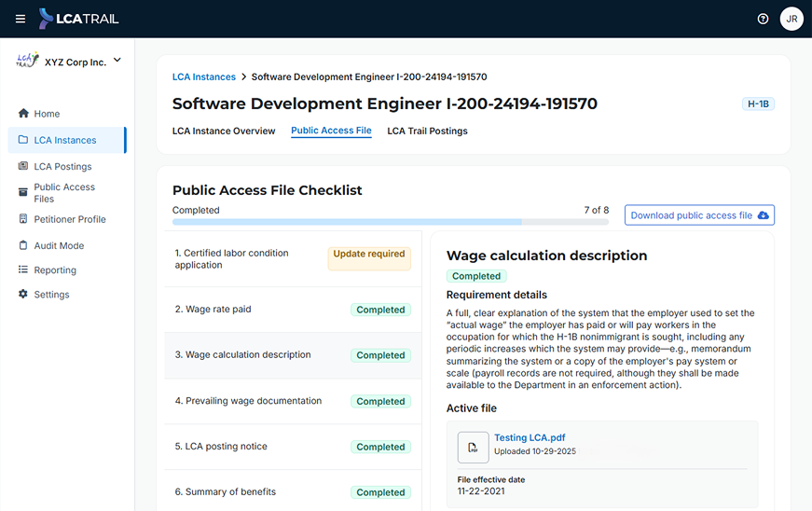
Task: Select Prevailing wage documentation checklist item
Action: coord(293,401)
